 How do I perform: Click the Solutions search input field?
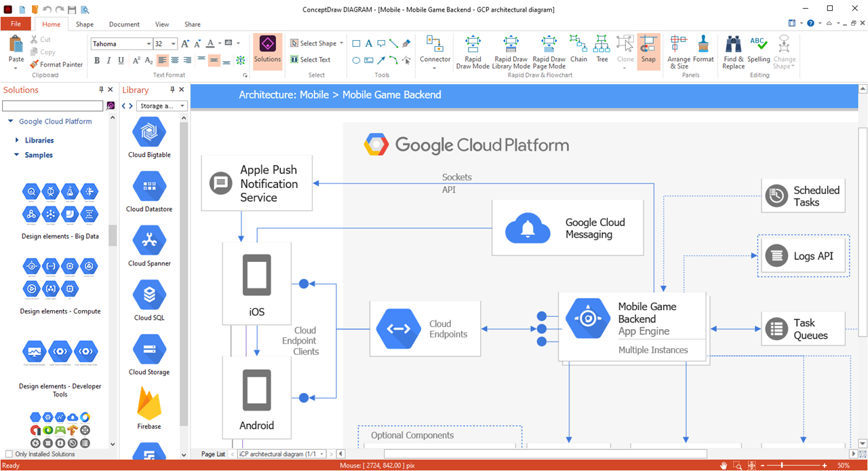[52, 106]
